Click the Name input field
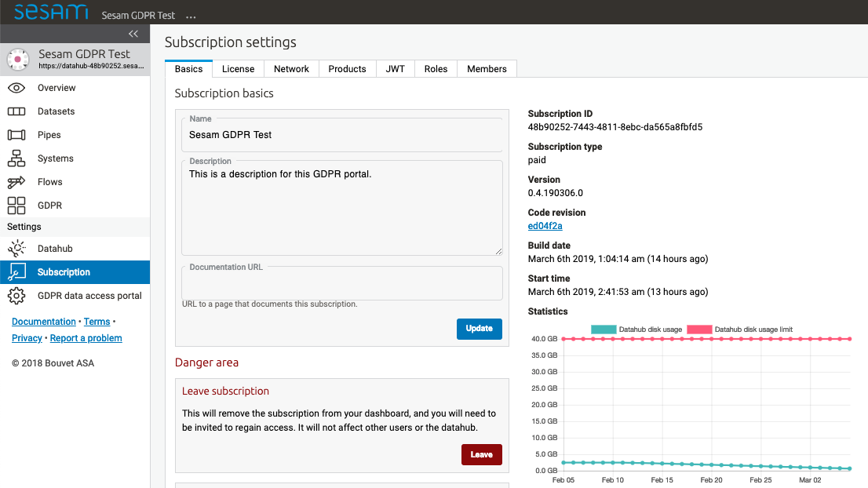Screen dimensions: 868x488 tap(341, 135)
